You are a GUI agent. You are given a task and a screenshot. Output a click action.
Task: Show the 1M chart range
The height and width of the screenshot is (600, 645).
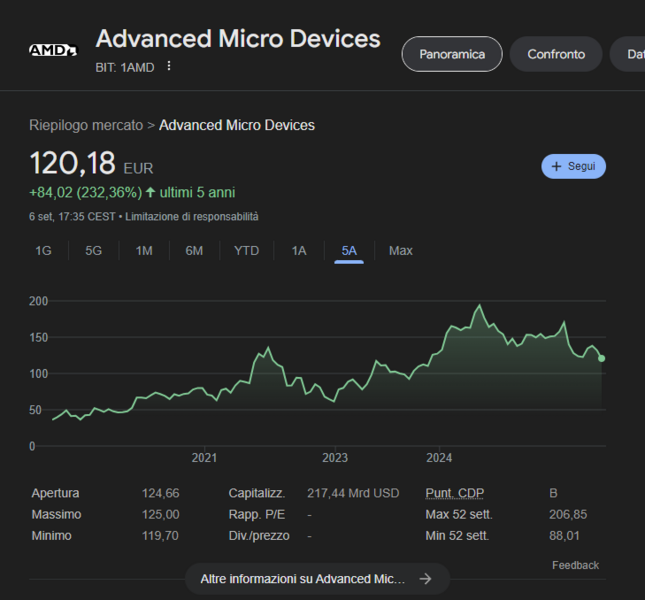[144, 251]
